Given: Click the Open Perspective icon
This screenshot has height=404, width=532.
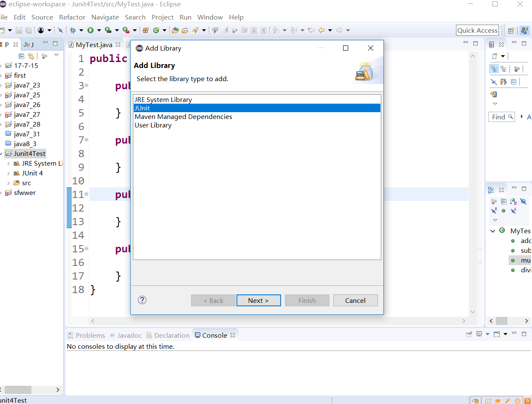Looking at the screenshot, I should coord(511,30).
